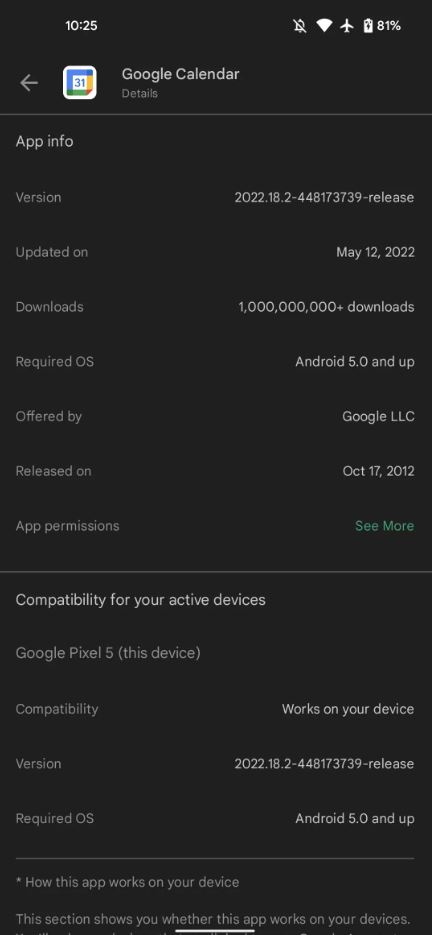The height and width of the screenshot is (935, 432).
Task: Tap Works on your device compatibility value
Action: tap(348, 709)
